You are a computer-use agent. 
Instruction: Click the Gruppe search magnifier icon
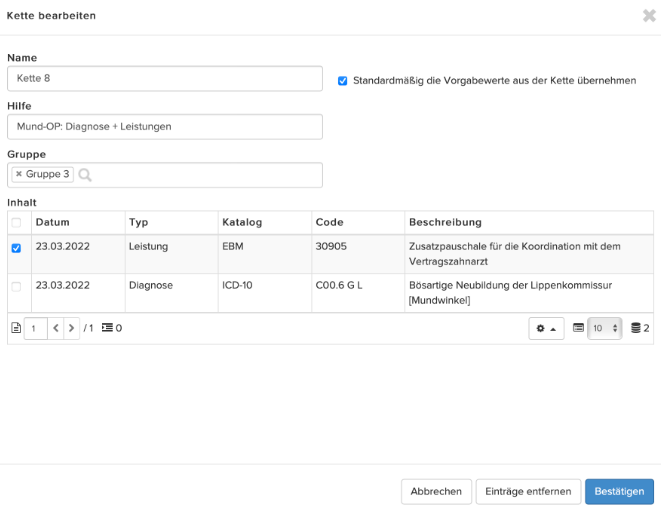85,174
